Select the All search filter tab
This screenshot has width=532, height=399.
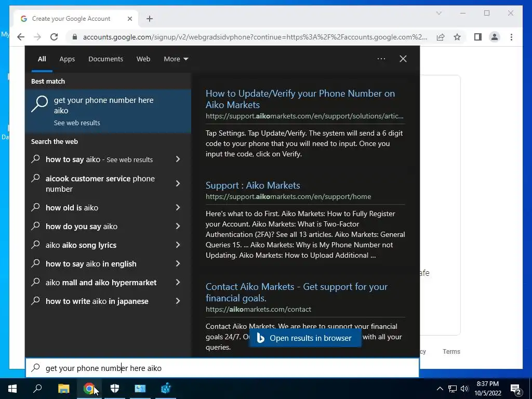point(42,59)
